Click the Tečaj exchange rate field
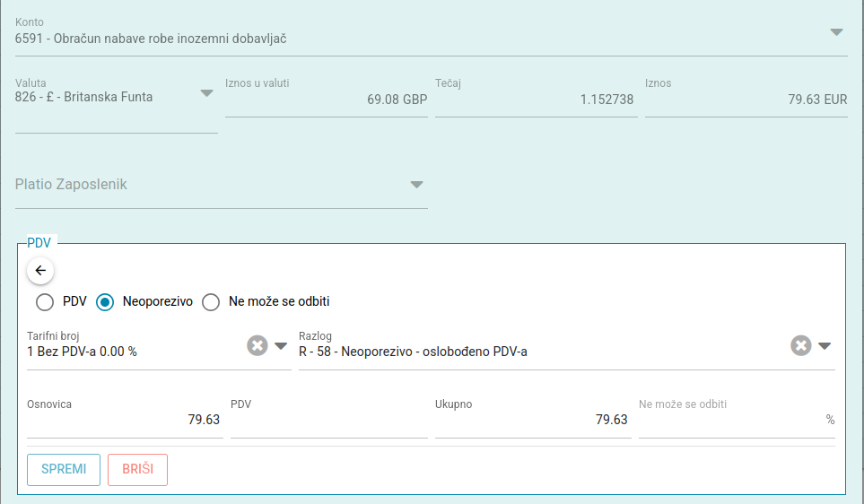This screenshot has width=864, height=504. coord(535,100)
